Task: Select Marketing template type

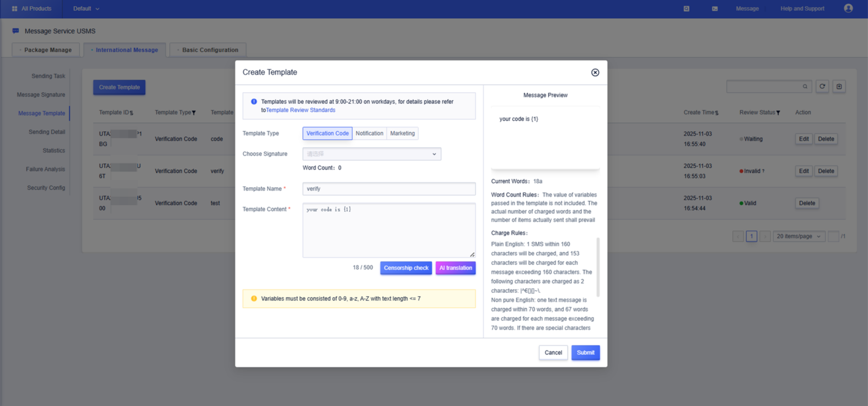Action: [x=402, y=133]
